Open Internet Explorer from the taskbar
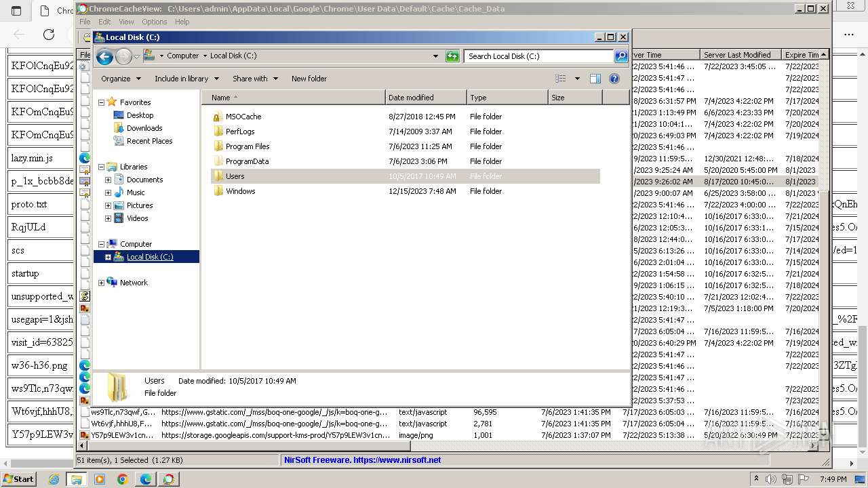This screenshot has width=868, height=488. click(54, 479)
